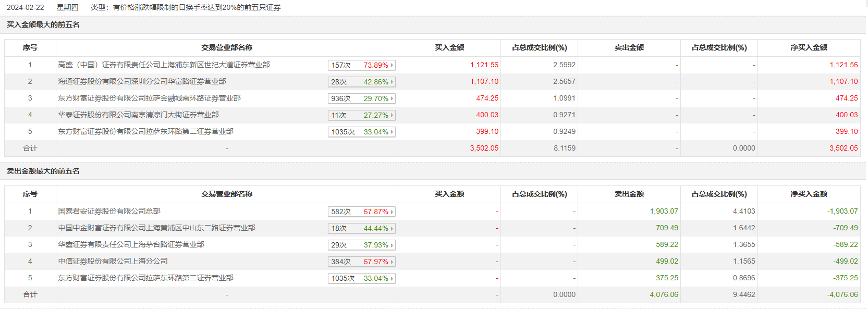Click 净买入金额 column header in sell table
The height and width of the screenshot is (310, 868).
(809, 194)
